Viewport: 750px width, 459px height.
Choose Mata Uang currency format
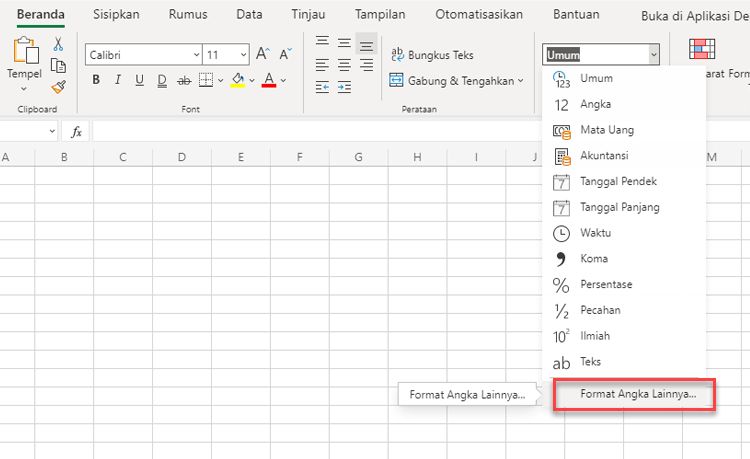tap(624, 130)
